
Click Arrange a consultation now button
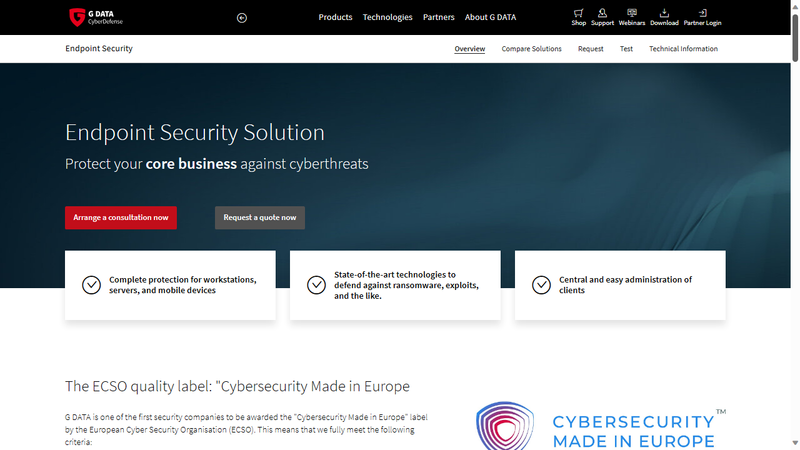pos(121,218)
